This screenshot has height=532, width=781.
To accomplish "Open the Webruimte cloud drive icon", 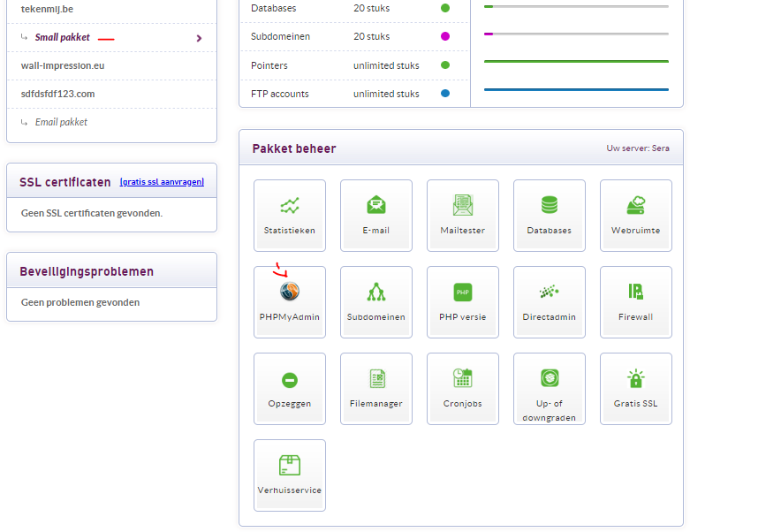I will click(x=636, y=206).
